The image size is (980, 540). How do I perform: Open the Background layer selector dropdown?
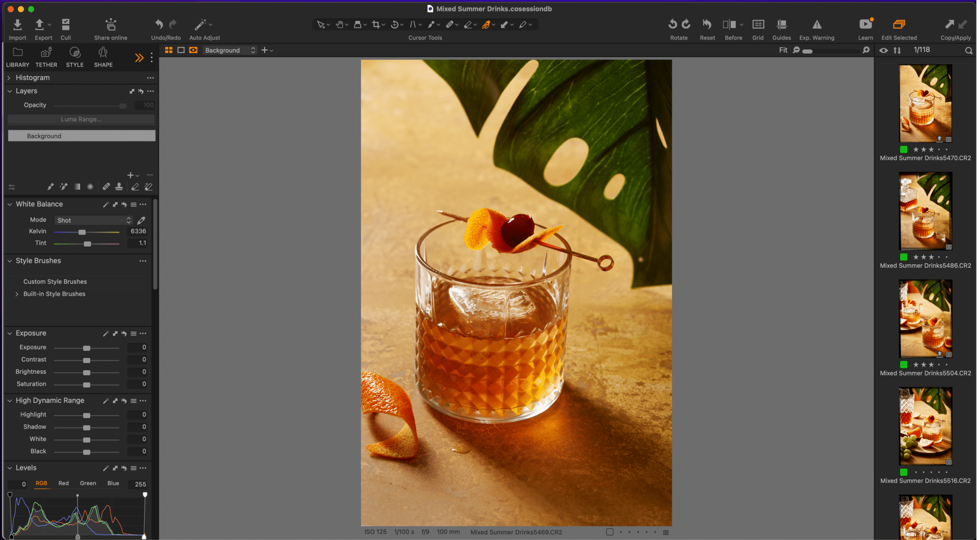click(230, 50)
